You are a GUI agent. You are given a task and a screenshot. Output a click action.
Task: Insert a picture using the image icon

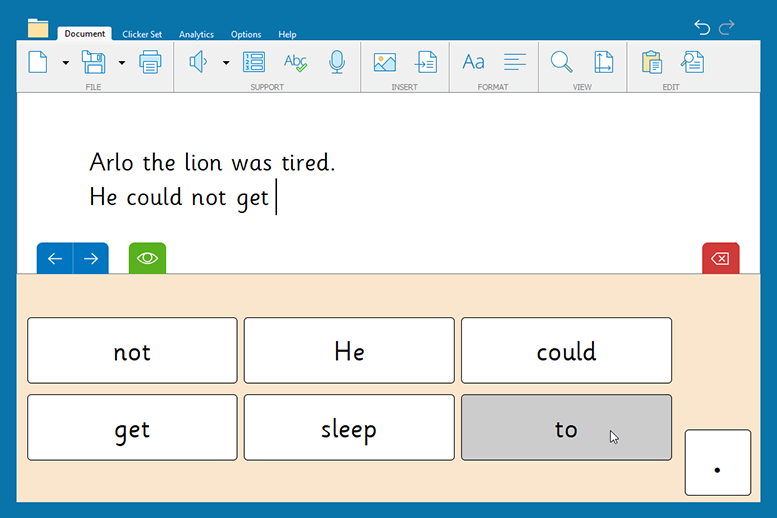coord(385,63)
